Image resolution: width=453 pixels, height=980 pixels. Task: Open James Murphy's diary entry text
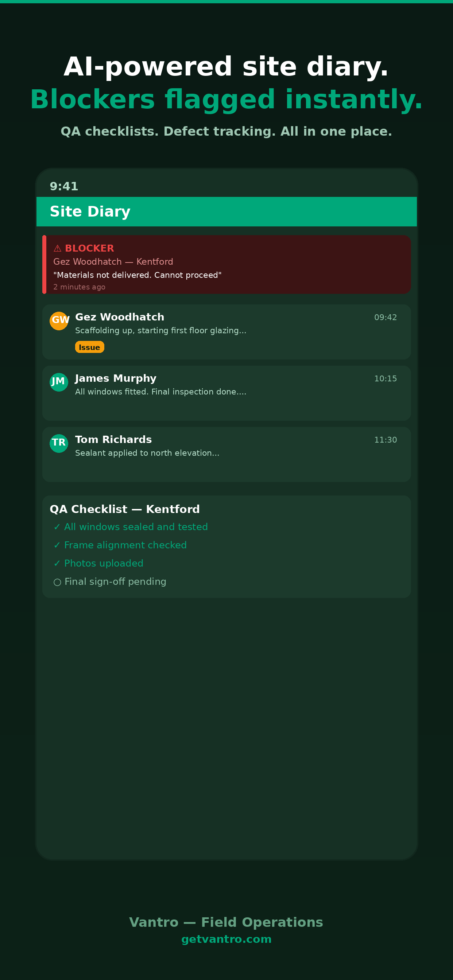tap(160, 392)
